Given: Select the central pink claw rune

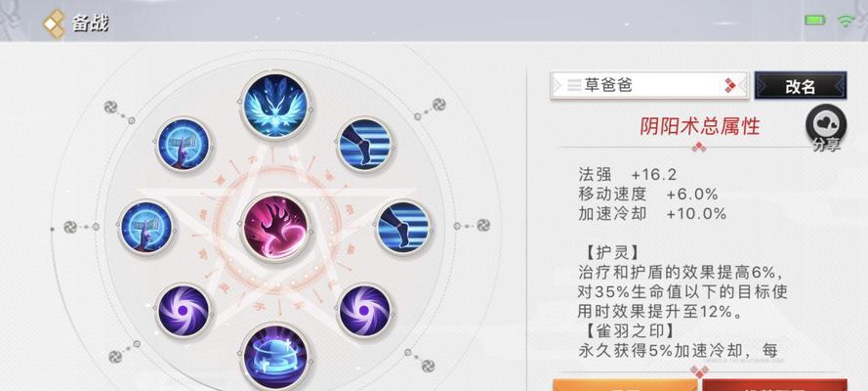Looking at the screenshot, I should (x=275, y=229).
